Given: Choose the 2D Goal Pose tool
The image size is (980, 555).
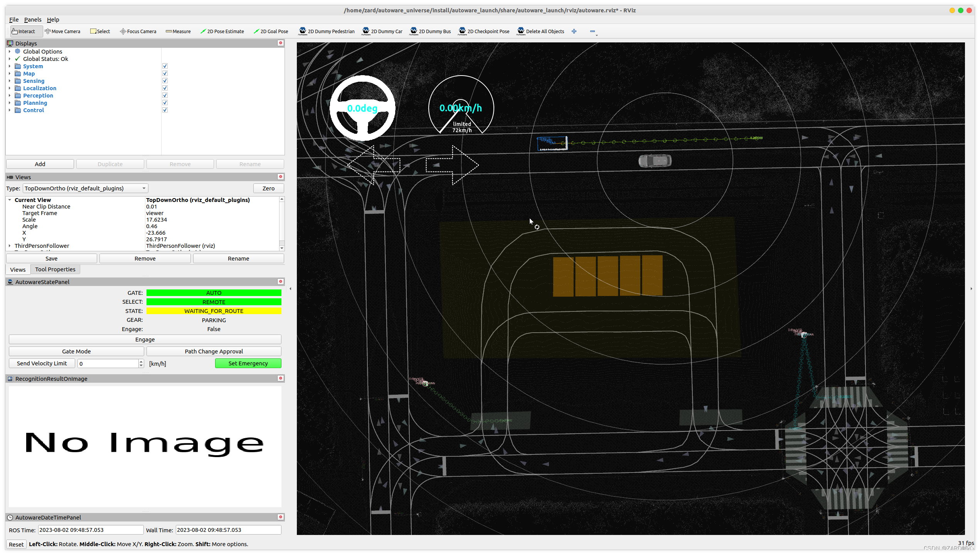Looking at the screenshot, I should click(271, 32).
